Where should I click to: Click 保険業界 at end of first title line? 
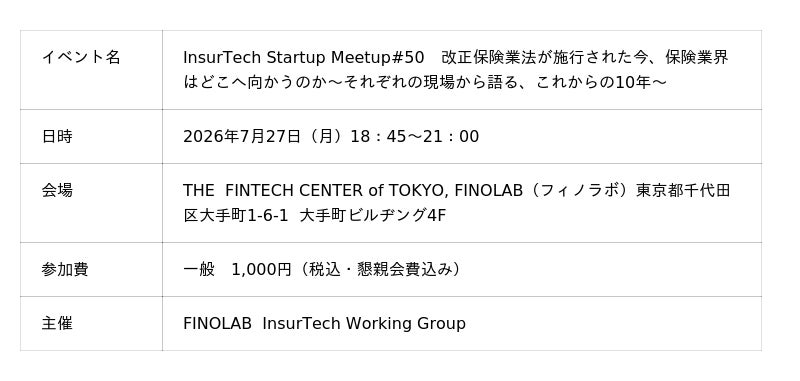(x=697, y=58)
